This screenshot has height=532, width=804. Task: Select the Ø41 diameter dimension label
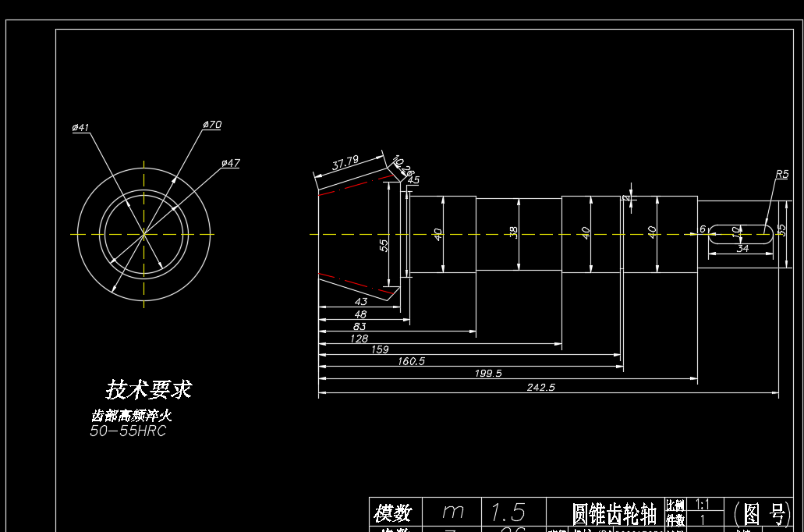pyautogui.click(x=79, y=125)
